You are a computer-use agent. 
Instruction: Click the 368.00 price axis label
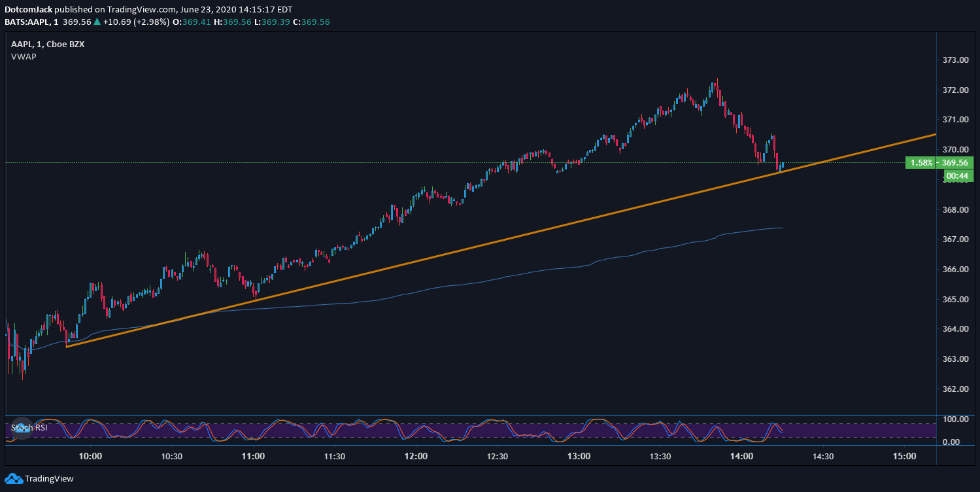(x=955, y=209)
